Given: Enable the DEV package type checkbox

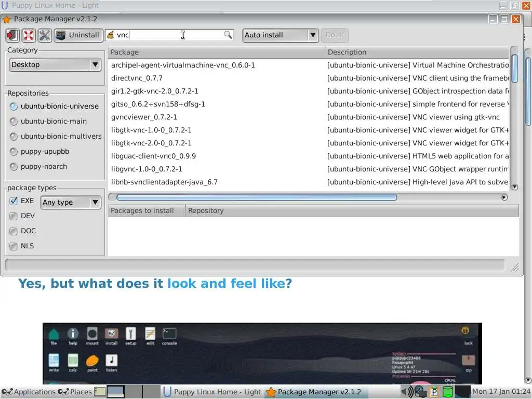Looking at the screenshot, I should (14, 216).
